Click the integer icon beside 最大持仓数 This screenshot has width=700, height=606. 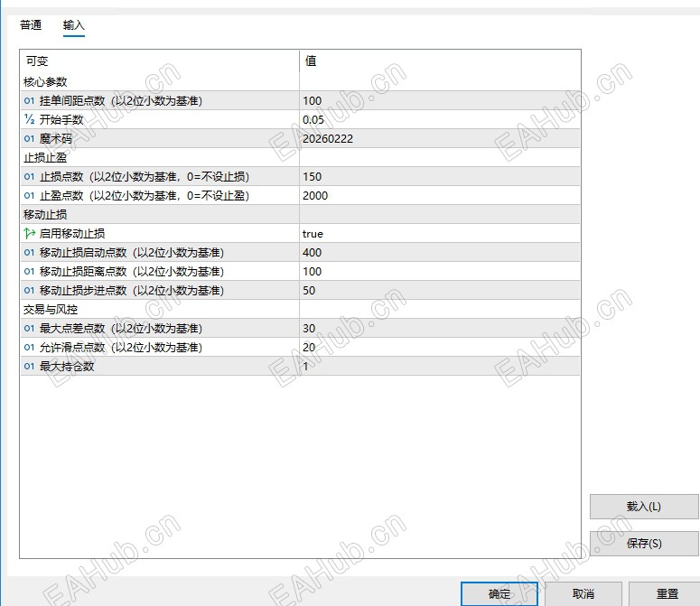click(29, 367)
